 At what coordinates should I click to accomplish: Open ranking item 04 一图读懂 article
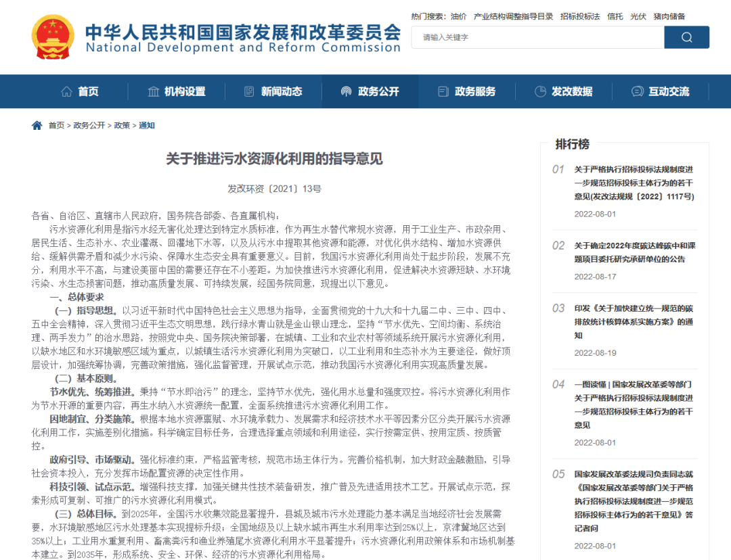(634, 405)
